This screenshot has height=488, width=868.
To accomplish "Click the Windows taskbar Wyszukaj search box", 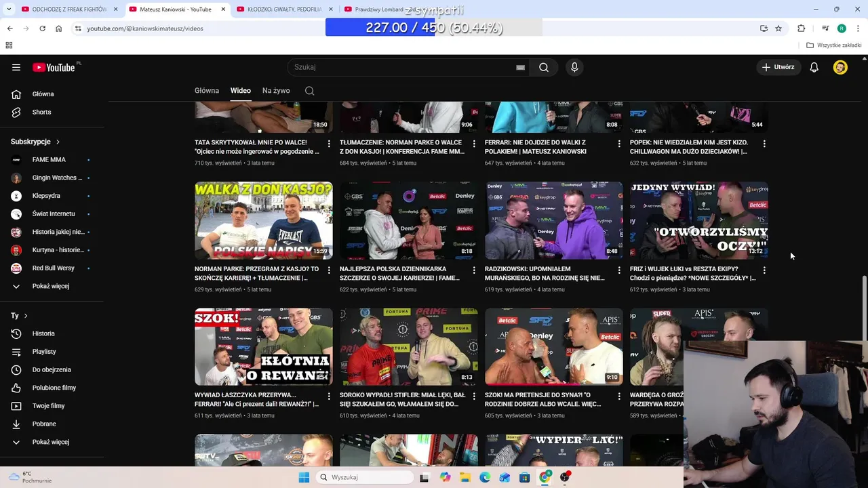I will [365, 477].
